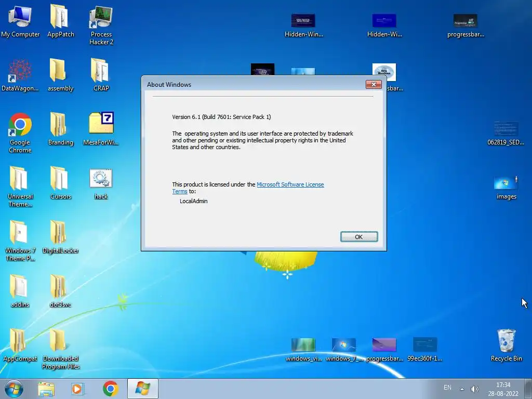Select the CRAP folder
The width and height of the screenshot is (532, 399).
[x=101, y=75]
